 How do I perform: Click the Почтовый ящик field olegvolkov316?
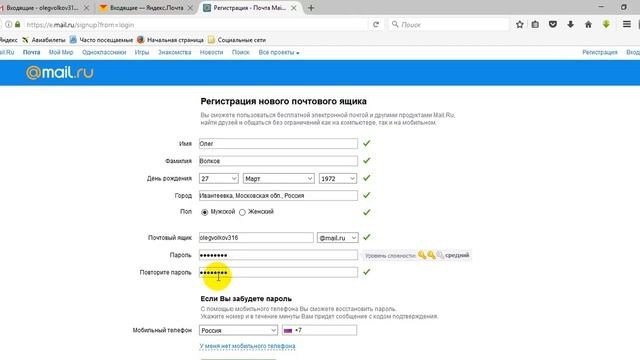[x=256, y=238]
